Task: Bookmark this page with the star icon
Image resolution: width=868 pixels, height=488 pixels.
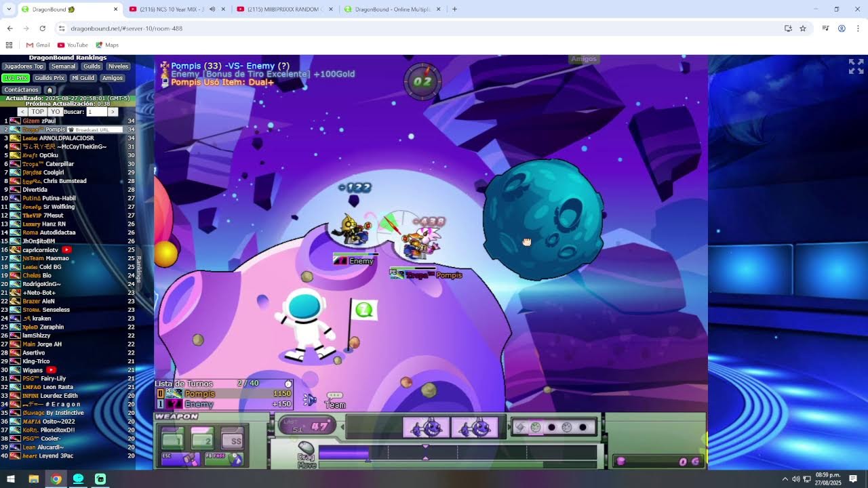Action: point(803,28)
